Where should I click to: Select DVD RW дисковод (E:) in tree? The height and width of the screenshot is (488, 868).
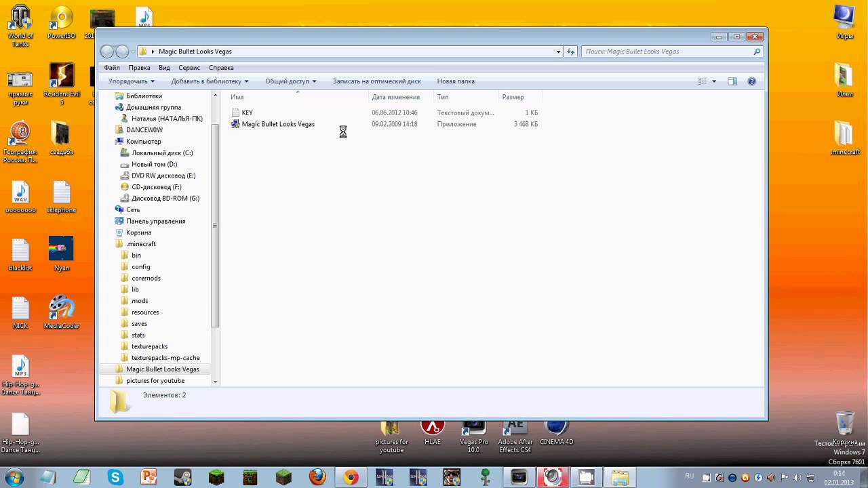tap(163, 176)
